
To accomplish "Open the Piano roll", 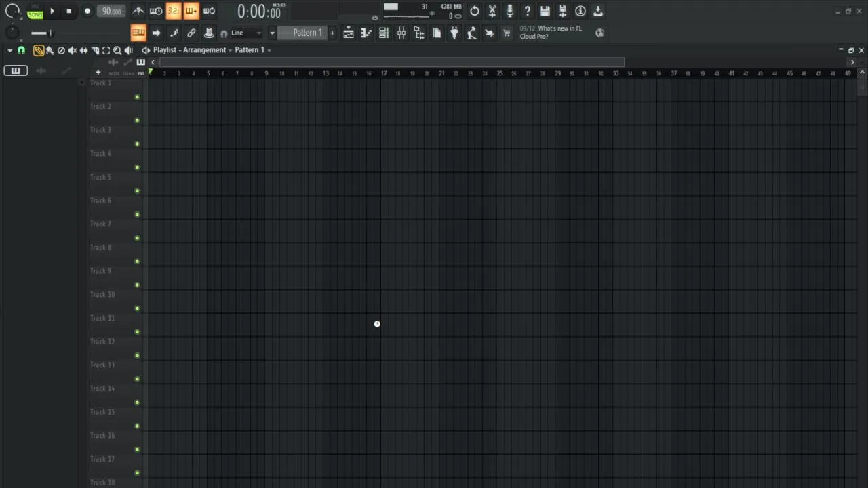I will coord(366,33).
